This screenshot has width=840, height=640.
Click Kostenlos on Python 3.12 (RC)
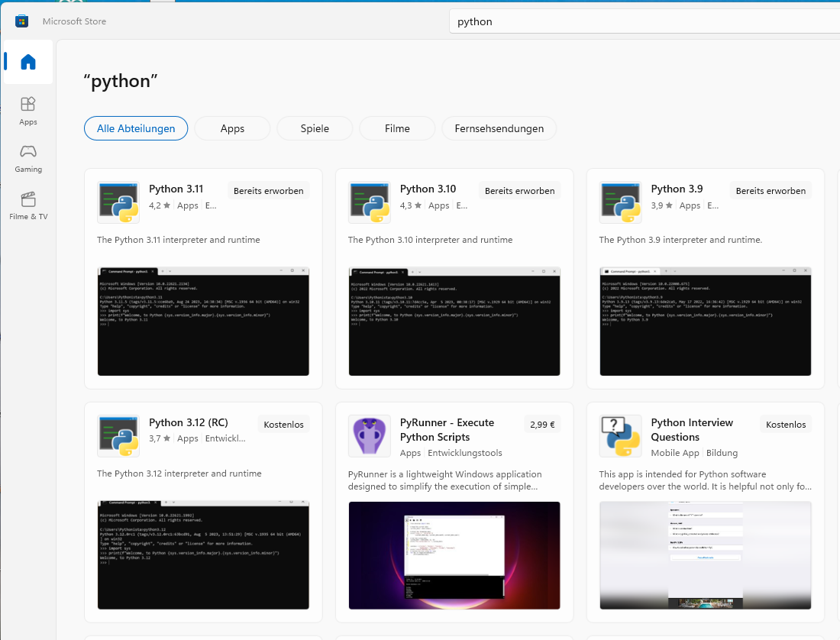pyautogui.click(x=284, y=424)
